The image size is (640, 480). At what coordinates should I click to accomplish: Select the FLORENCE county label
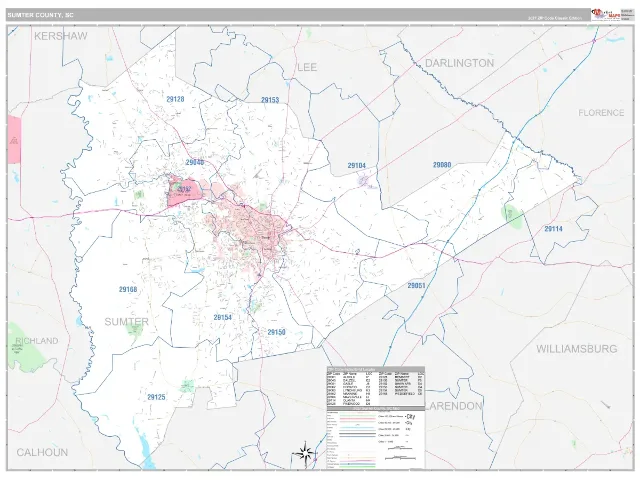click(601, 113)
